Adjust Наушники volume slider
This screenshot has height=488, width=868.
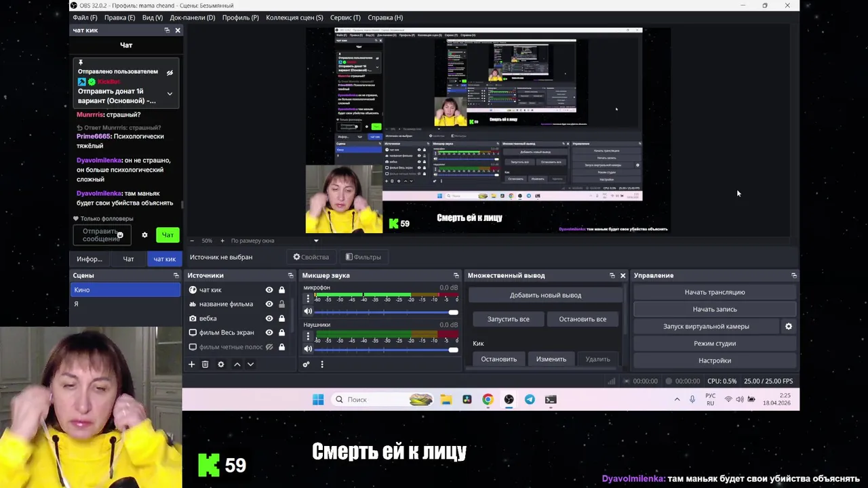click(x=386, y=349)
